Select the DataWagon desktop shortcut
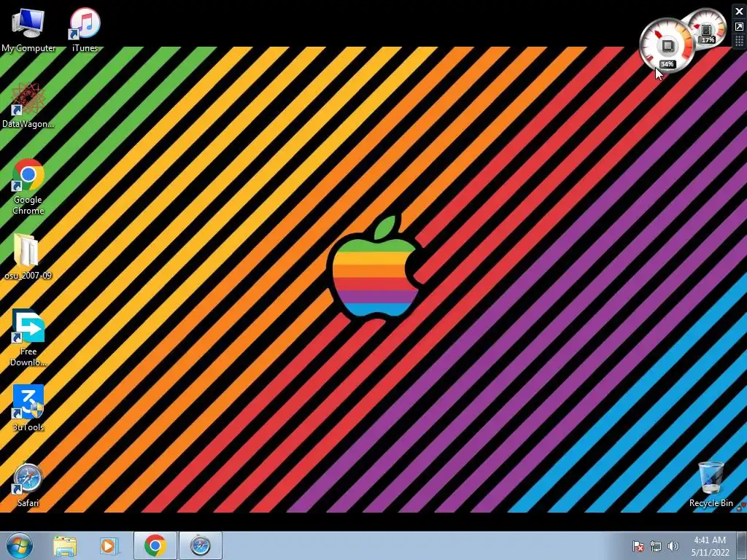The width and height of the screenshot is (747, 560). click(28, 106)
